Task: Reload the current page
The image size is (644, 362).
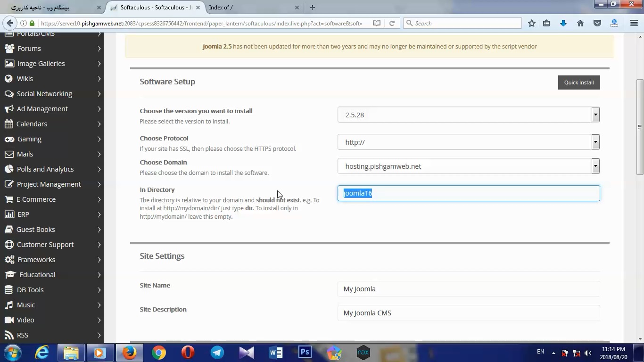Action: [x=392, y=23]
